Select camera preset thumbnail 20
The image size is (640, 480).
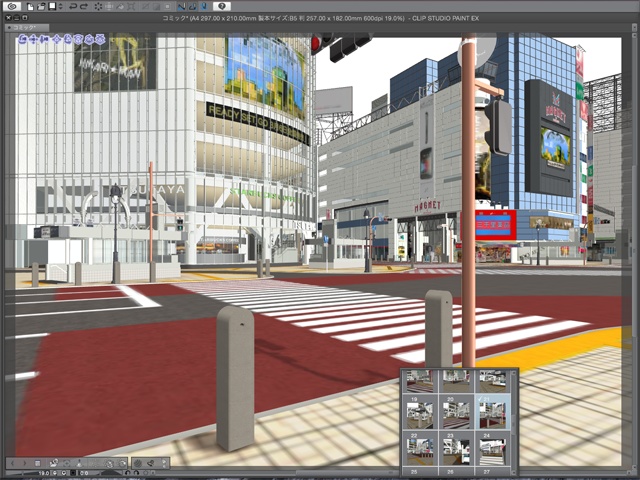click(456, 412)
